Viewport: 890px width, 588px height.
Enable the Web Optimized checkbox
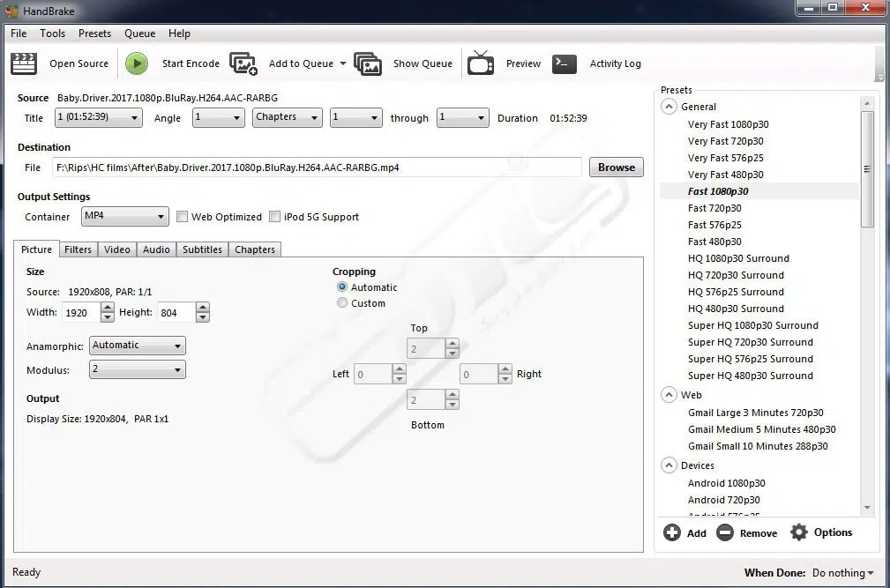pyautogui.click(x=183, y=217)
